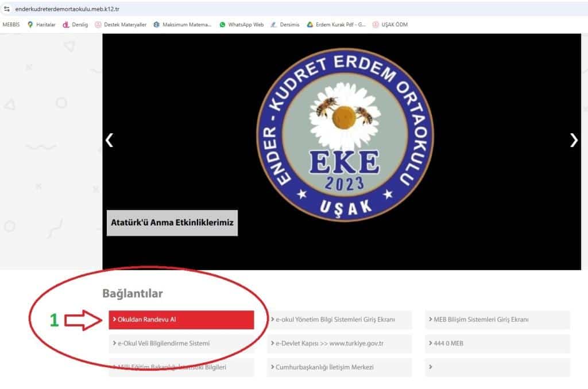The width and height of the screenshot is (588, 389).
Task: Open the UŞAK ÖDM bookmark
Action: [390, 24]
